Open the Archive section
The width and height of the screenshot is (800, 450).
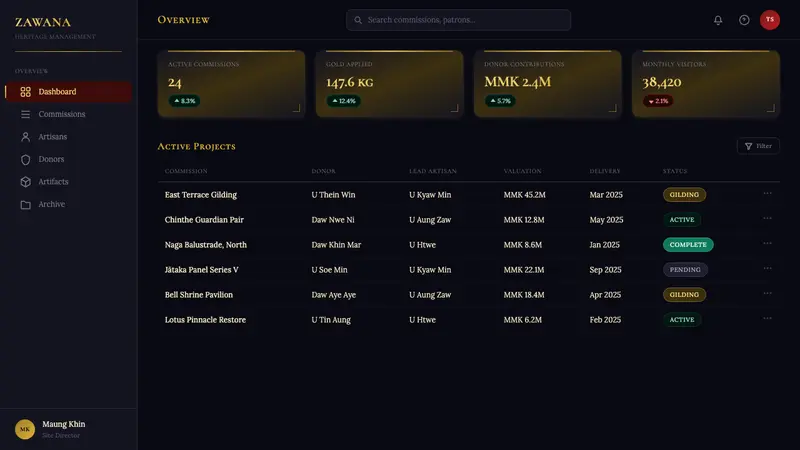tap(68, 204)
